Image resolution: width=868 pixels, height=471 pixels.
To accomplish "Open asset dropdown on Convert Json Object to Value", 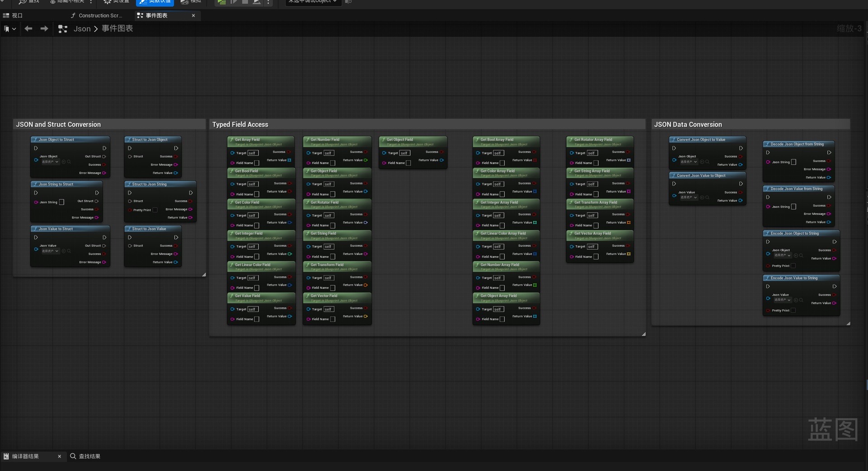I will click(x=688, y=162).
